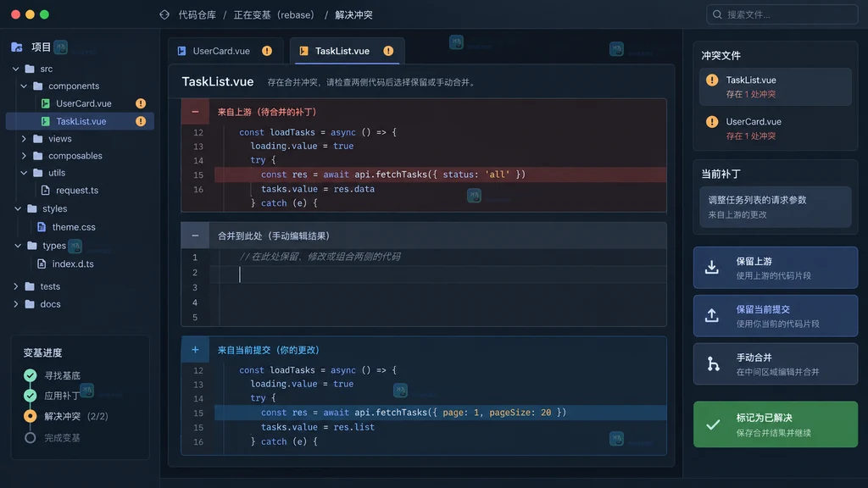The image size is (868, 488).
Task: Click the warning icon of UserCard.vue conflict entry
Action: coord(712,122)
